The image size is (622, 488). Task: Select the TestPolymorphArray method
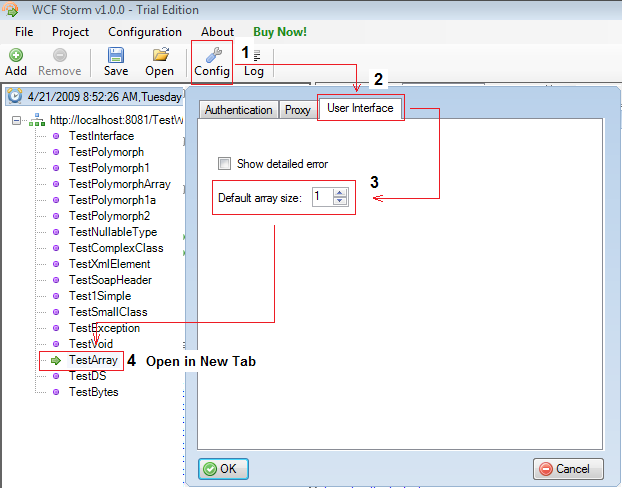120,184
